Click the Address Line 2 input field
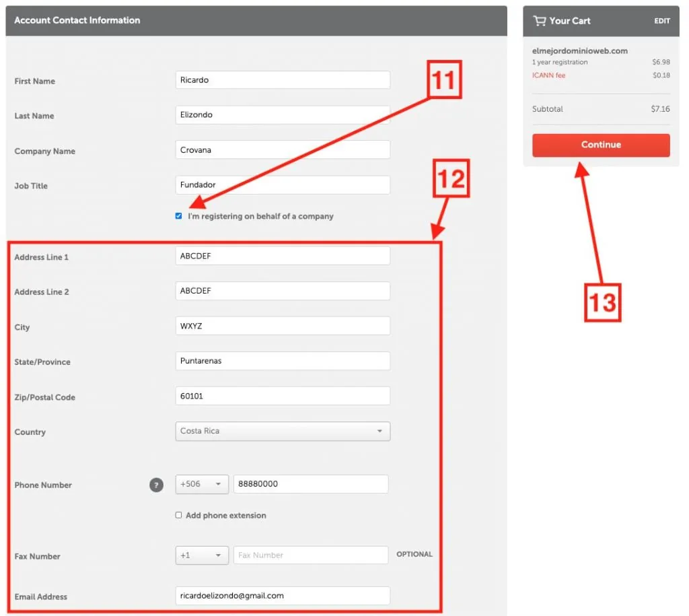689x616 pixels. [283, 291]
